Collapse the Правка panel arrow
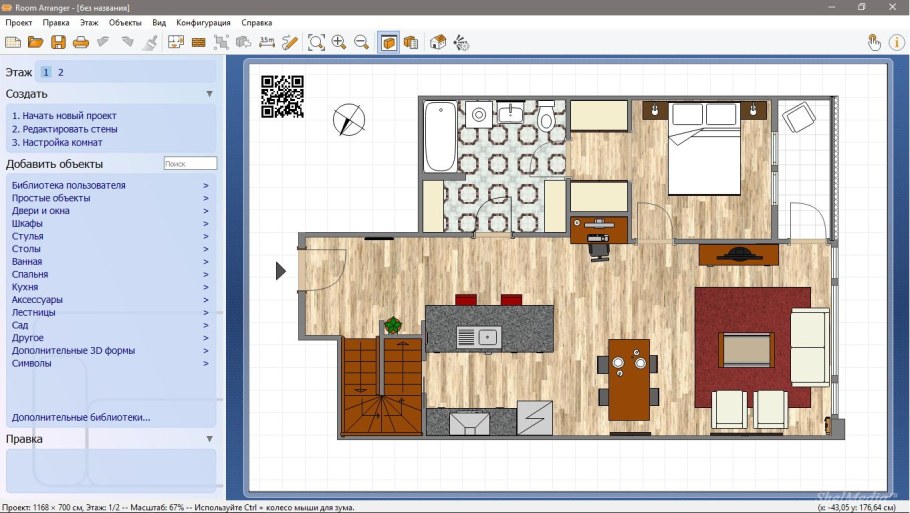910x513 pixels. tap(209, 439)
